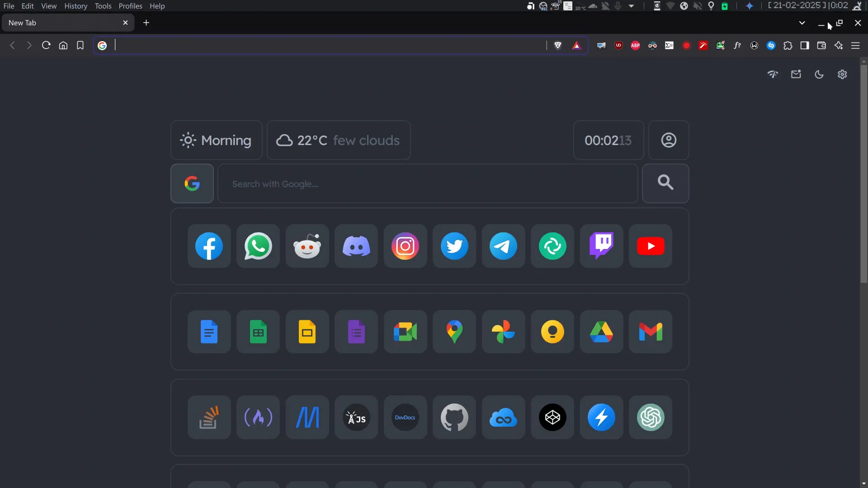The height and width of the screenshot is (488, 868).
Task: Open the Google Keep shortcut
Action: coord(552,332)
